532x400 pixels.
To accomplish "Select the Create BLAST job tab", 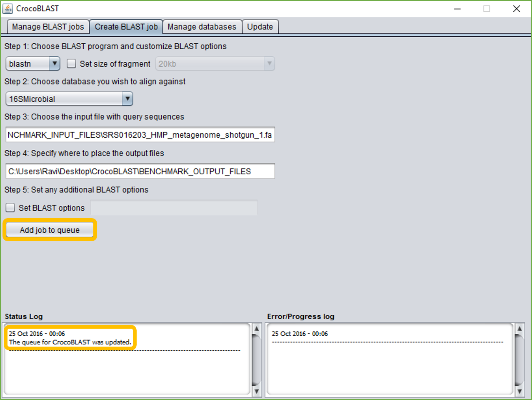I will click(126, 27).
